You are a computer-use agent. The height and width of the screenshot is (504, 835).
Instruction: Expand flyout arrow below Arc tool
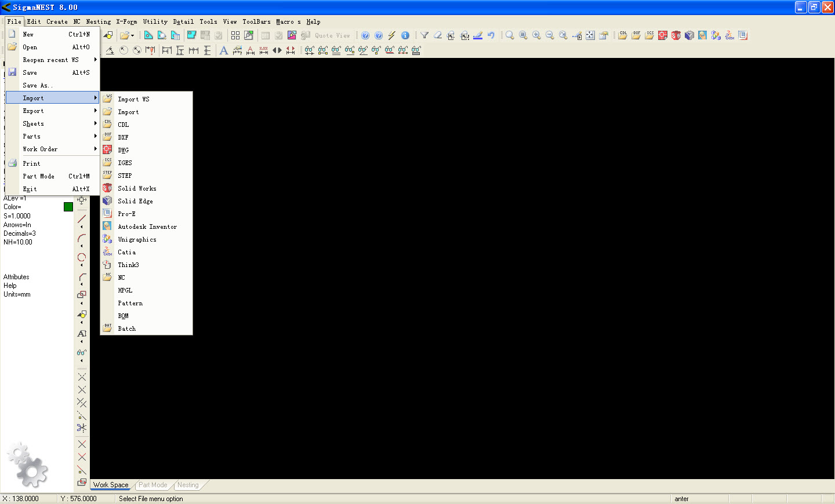tap(82, 246)
